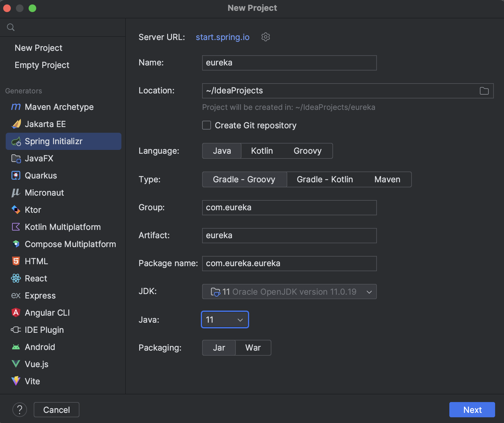Select Angular CLI generator
The height and width of the screenshot is (423, 504).
(x=64, y=313)
